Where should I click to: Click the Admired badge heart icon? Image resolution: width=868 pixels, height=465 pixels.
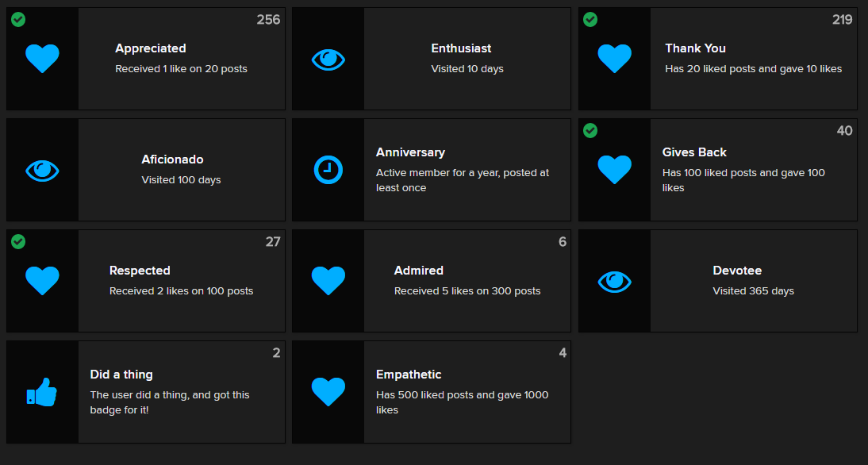[x=328, y=281]
